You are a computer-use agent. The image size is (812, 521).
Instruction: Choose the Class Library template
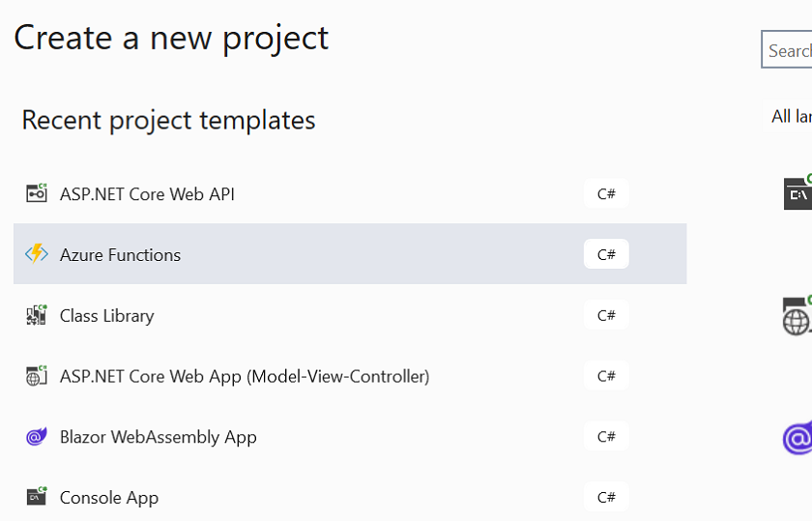coord(350,315)
